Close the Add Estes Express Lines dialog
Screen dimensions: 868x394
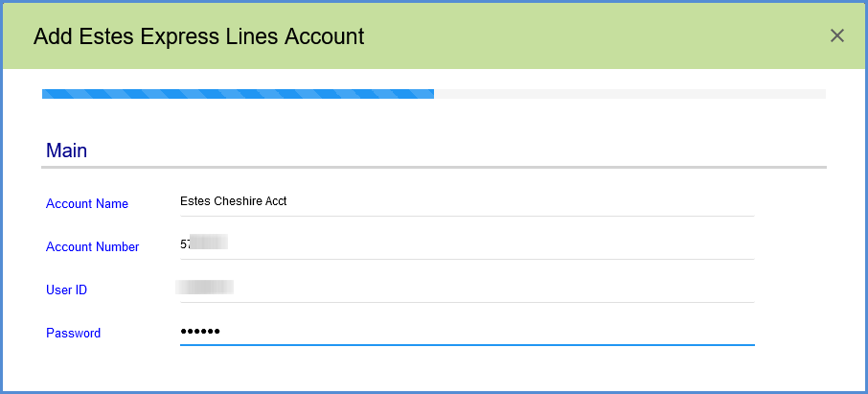tap(836, 36)
